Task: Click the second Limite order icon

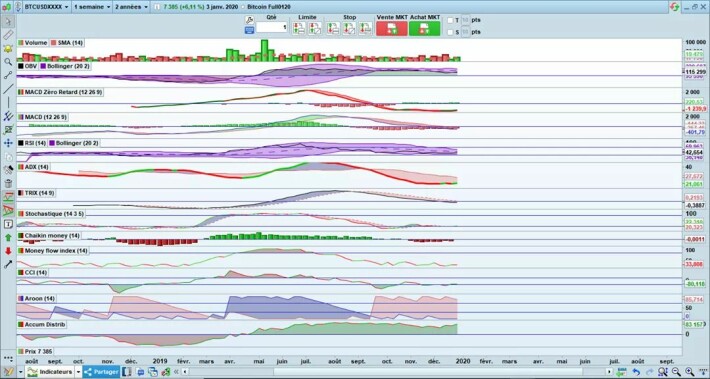Action: [315, 28]
